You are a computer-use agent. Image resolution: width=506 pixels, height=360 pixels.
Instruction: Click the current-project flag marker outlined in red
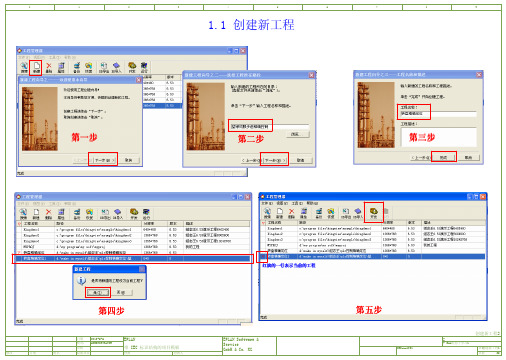(x=262, y=257)
